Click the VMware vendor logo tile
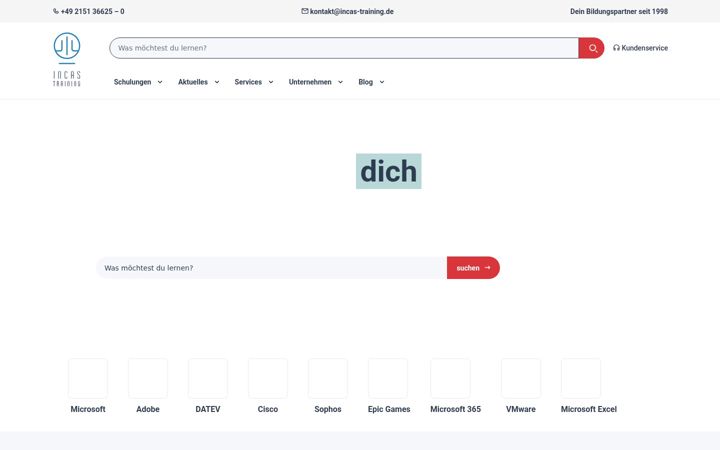The image size is (720, 450). (x=521, y=378)
